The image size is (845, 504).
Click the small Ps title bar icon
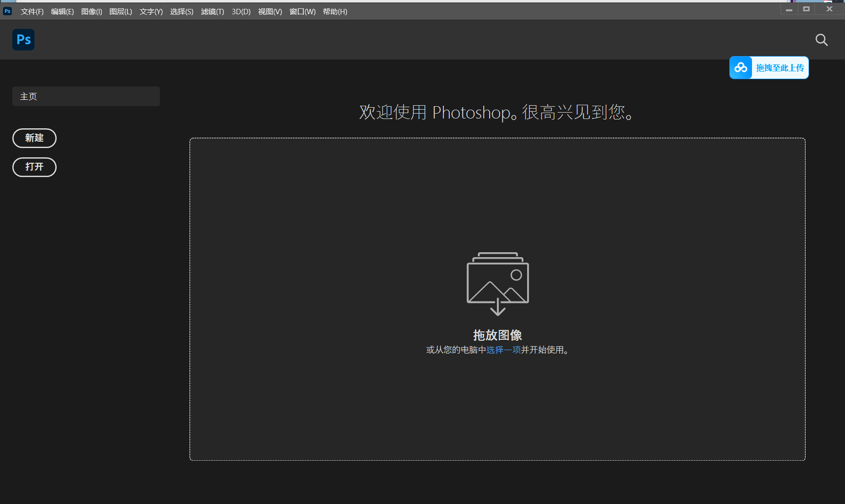click(x=7, y=11)
